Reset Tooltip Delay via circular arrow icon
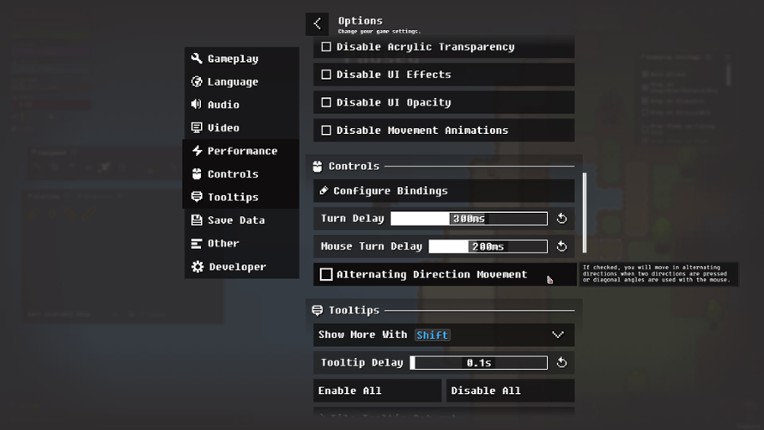This screenshot has width=764, height=430. coord(562,363)
